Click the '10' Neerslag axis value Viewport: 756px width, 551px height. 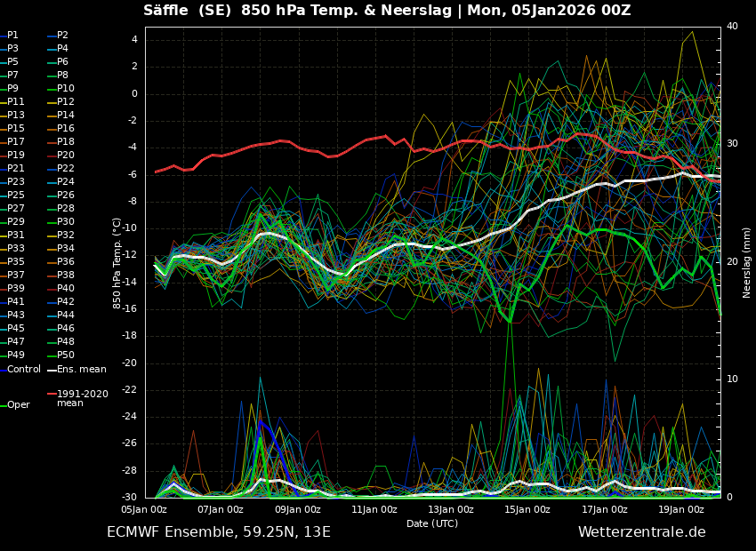tap(732, 379)
